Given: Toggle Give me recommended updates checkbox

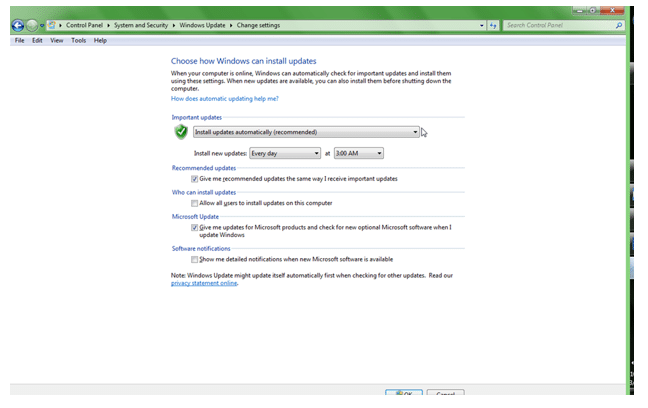Looking at the screenshot, I should point(194,179).
